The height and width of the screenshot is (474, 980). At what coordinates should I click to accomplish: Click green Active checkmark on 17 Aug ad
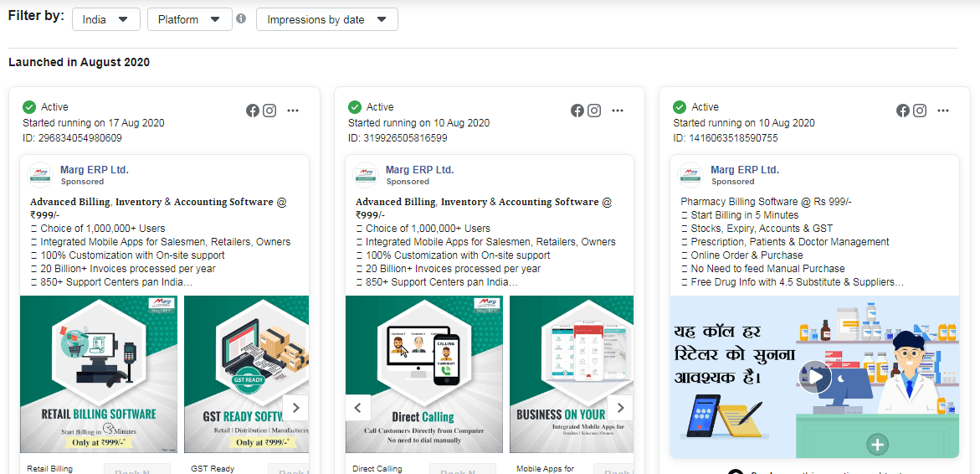coord(29,107)
